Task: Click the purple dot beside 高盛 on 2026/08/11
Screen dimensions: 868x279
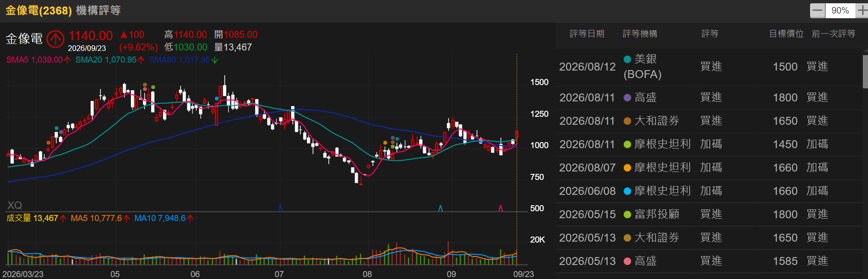Action: 627,98
